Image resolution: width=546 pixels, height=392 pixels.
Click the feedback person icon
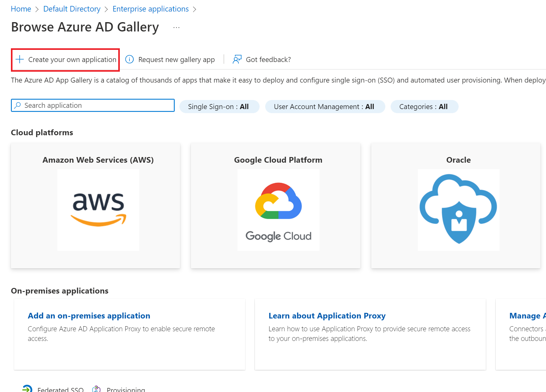click(237, 59)
